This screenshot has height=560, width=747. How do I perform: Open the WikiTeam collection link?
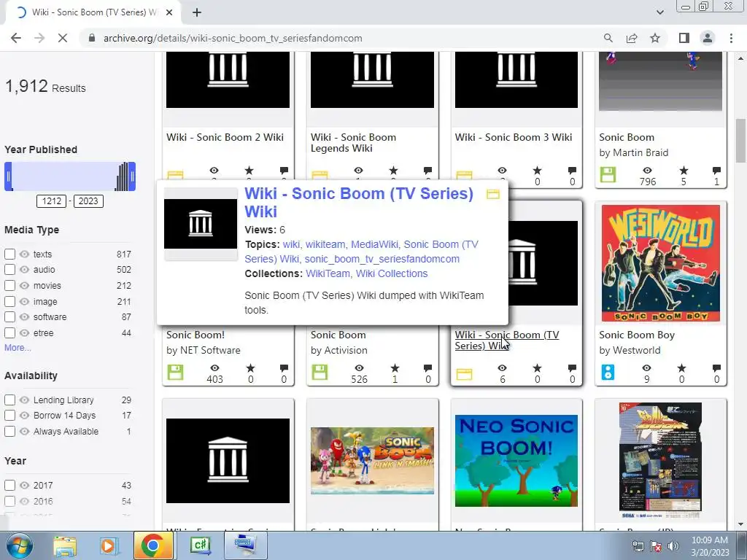coord(328,274)
